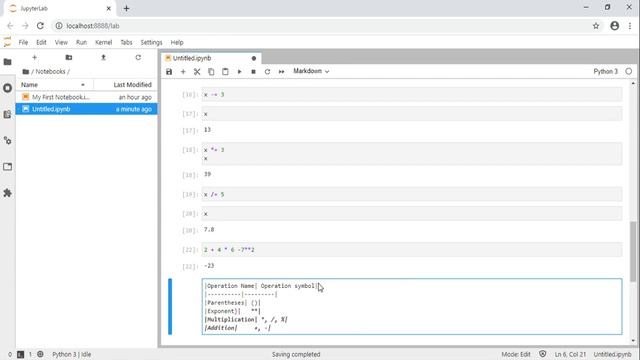Click the trusted notebook shield icon
Viewport: 640px width, 360px height.
542,354
